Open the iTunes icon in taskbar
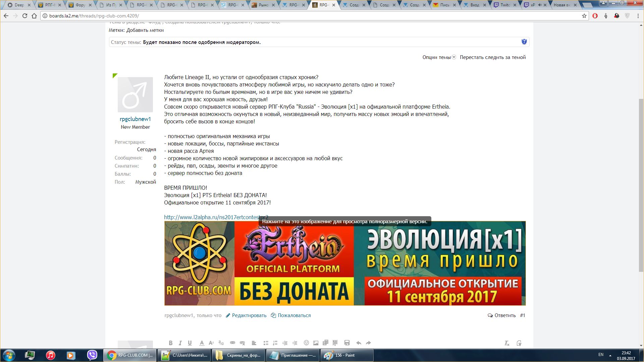 pos(51,355)
